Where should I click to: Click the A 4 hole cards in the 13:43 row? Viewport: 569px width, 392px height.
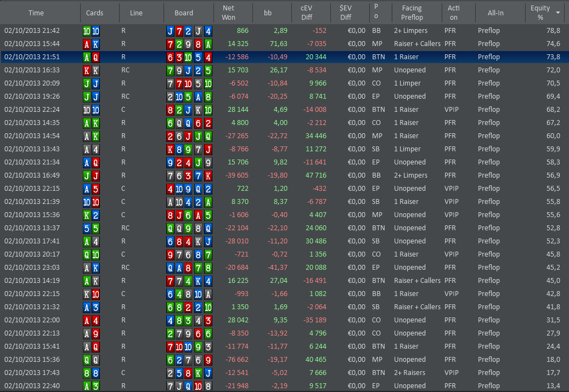[x=91, y=150]
